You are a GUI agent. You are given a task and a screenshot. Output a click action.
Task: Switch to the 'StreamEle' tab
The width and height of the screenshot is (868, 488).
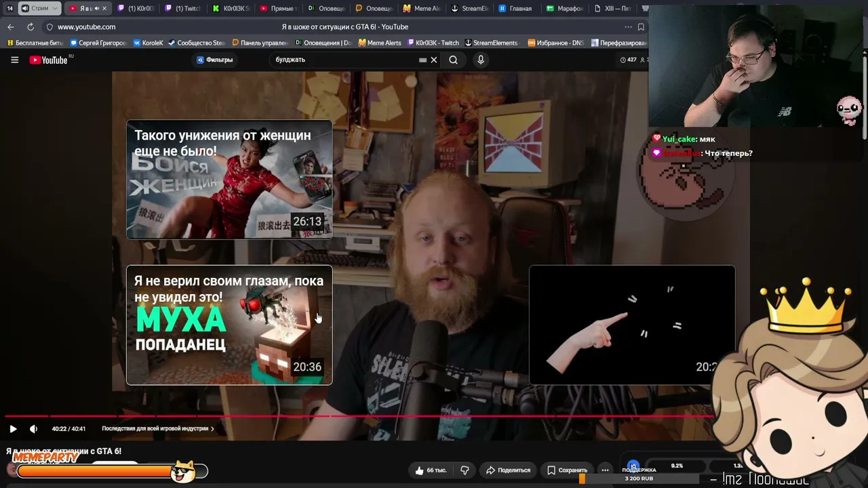[469, 8]
